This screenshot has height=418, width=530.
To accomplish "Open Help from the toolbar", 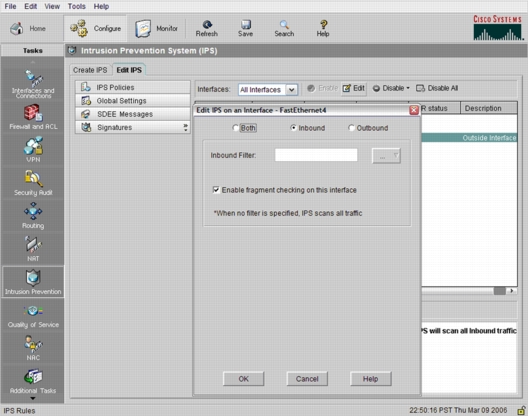I will pyautogui.click(x=323, y=29).
